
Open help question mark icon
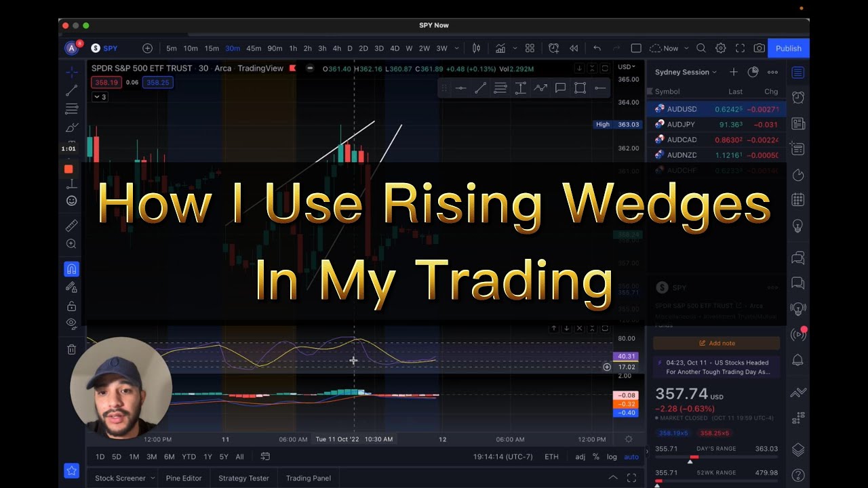tap(798, 475)
